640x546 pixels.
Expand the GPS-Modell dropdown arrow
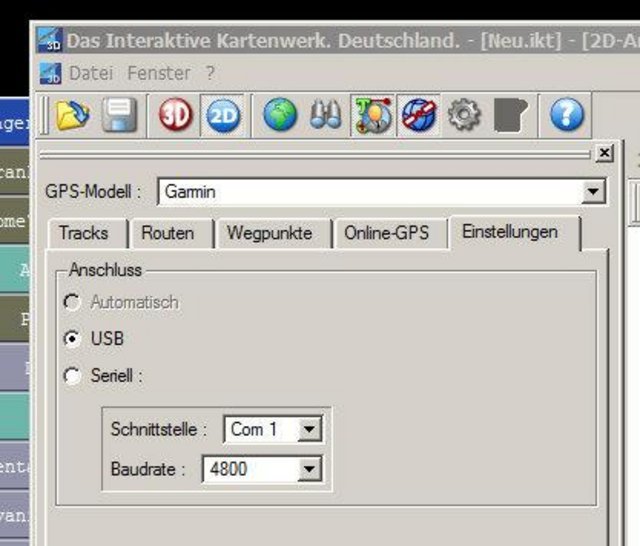point(593,191)
